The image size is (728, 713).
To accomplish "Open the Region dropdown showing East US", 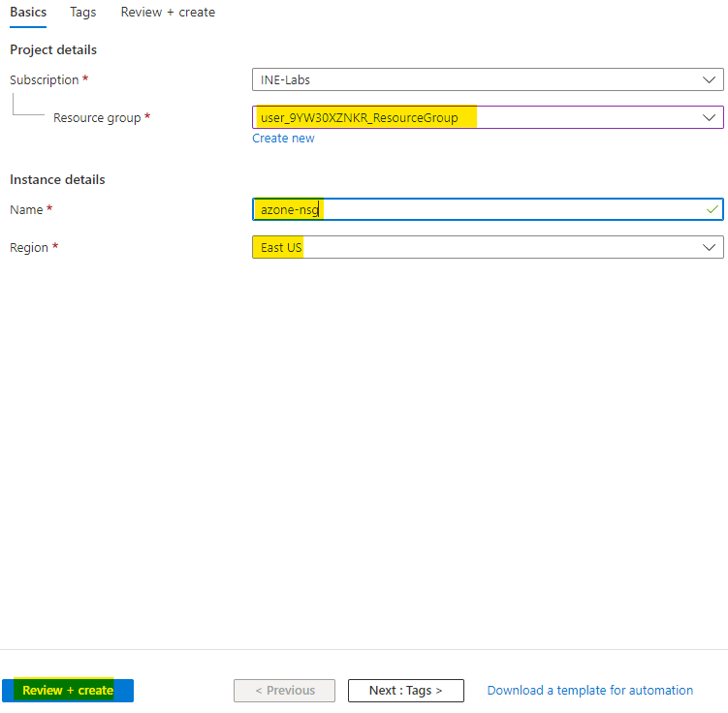I will pyautogui.click(x=475, y=247).
